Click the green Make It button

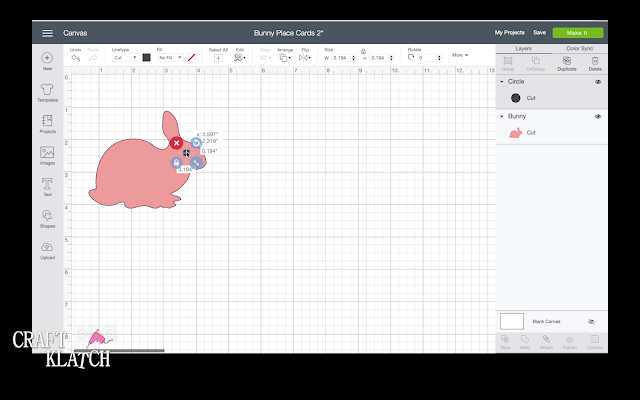click(x=578, y=33)
